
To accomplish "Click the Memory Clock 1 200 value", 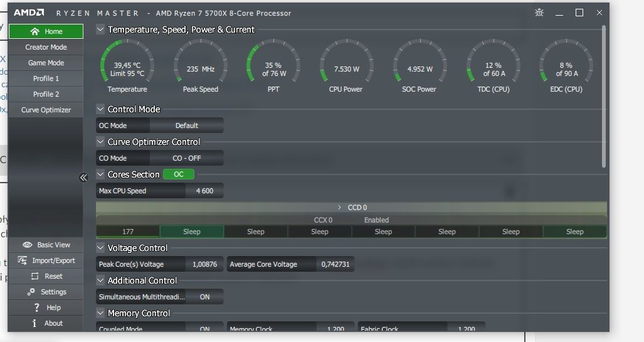I will pyautogui.click(x=335, y=328).
